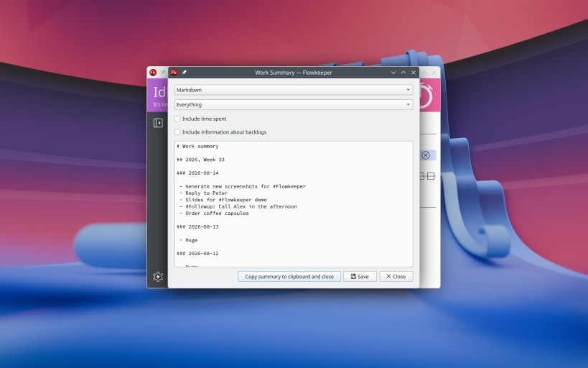Screen dimensions: 588x368
Task: Click the '# Work summary' heading line
Action: click(x=197, y=146)
